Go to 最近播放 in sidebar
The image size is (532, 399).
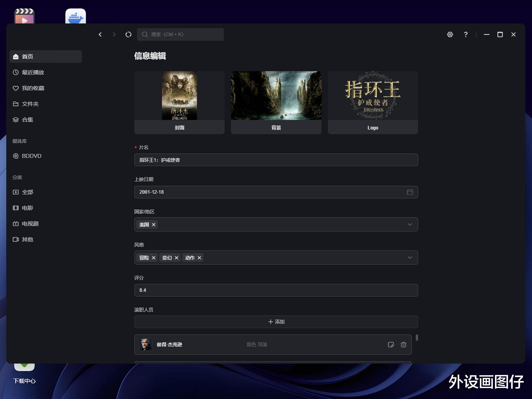coord(33,72)
